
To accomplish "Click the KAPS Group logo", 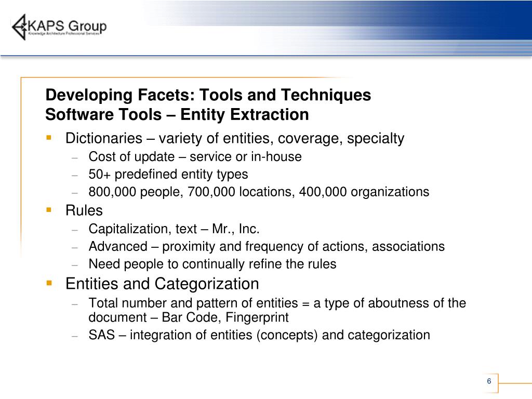I will click(x=59, y=27).
